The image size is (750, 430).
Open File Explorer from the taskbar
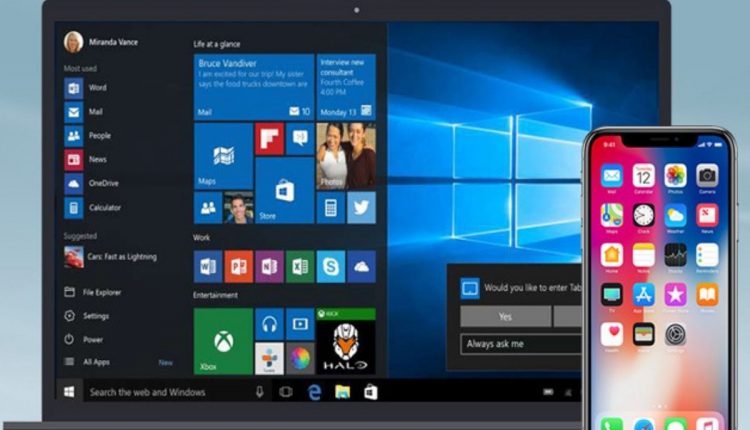click(x=342, y=392)
